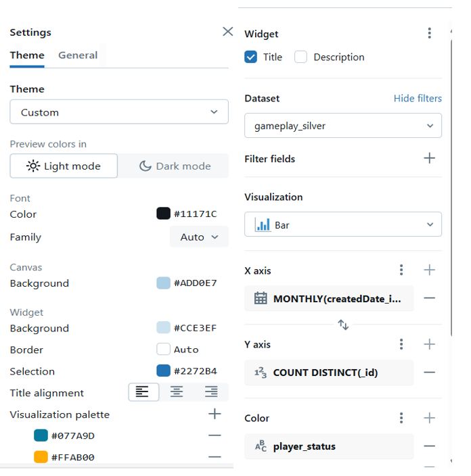Open the font Family Auto dropdown
Screen dimensions: 471x476
click(199, 237)
